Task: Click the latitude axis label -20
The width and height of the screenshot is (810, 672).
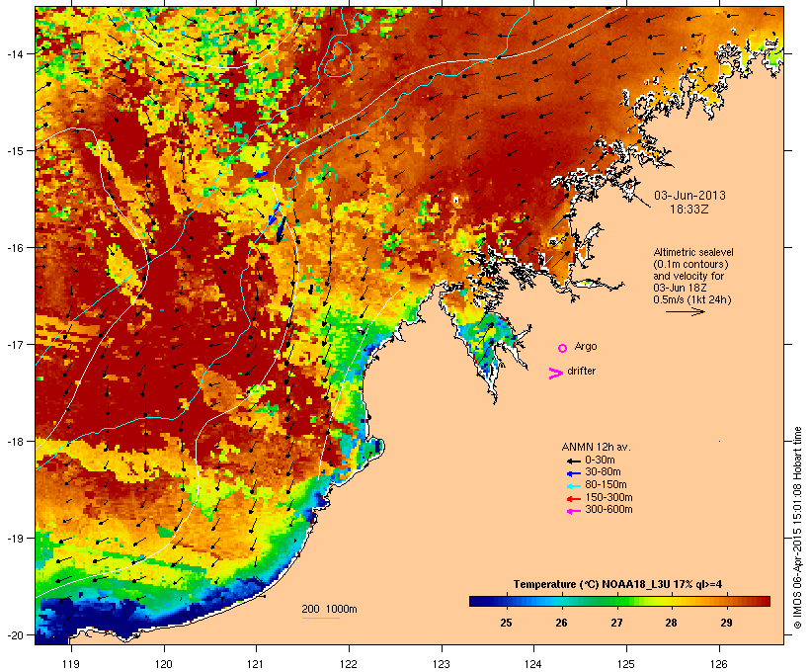Action: pyautogui.click(x=14, y=635)
